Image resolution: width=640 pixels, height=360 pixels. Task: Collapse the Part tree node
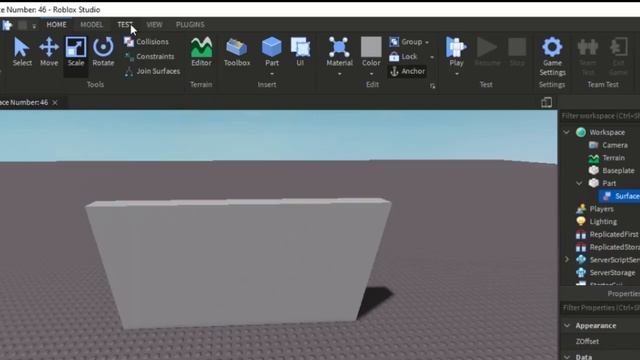pos(579,183)
